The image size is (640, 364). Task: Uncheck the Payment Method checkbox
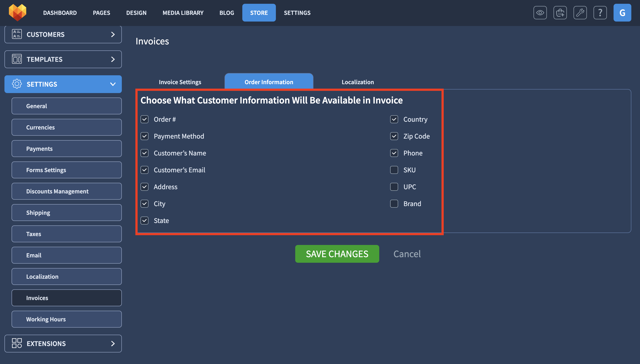point(145,136)
